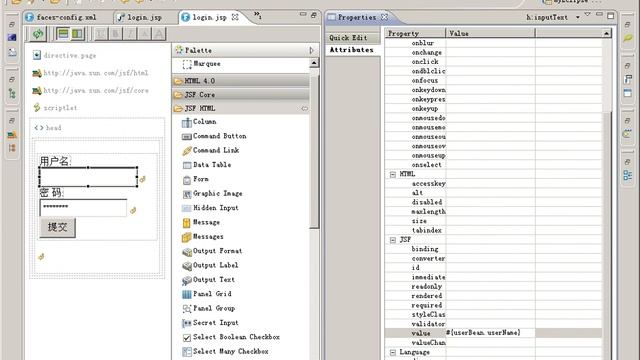Click the Value column header

pos(490,33)
